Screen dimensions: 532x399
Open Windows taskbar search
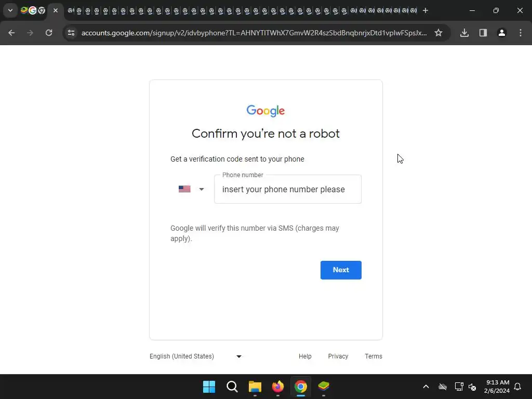pyautogui.click(x=232, y=387)
